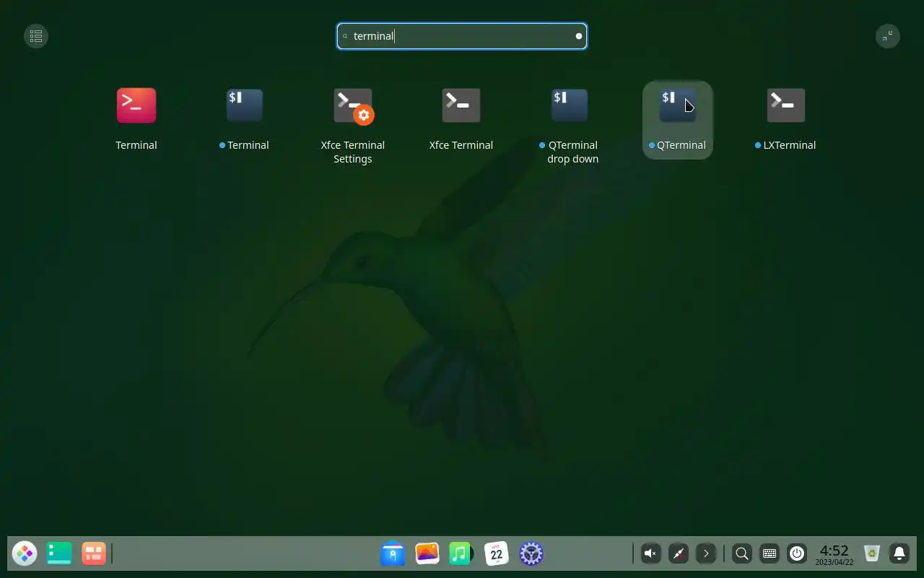Open the Trash in dock
This screenshot has width=924, height=578.
872,554
